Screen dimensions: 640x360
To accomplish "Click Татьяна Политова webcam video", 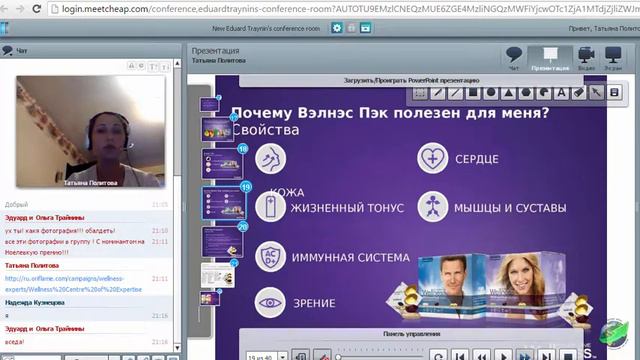I will (x=91, y=132).
